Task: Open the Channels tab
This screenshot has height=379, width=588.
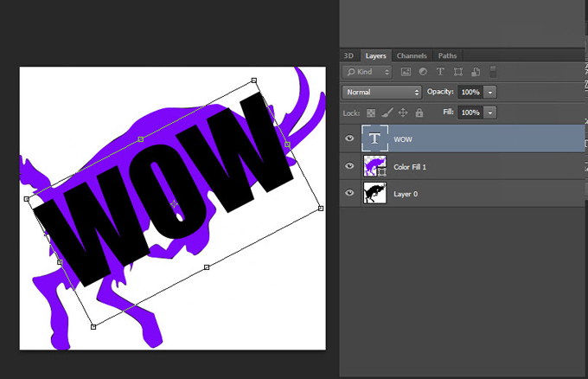Action: [x=412, y=55]
